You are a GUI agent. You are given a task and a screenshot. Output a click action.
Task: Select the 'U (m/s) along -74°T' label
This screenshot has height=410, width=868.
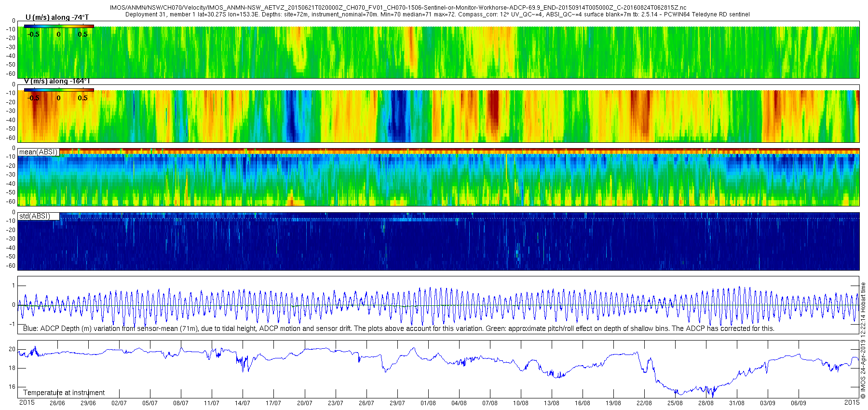click(57, 17)
